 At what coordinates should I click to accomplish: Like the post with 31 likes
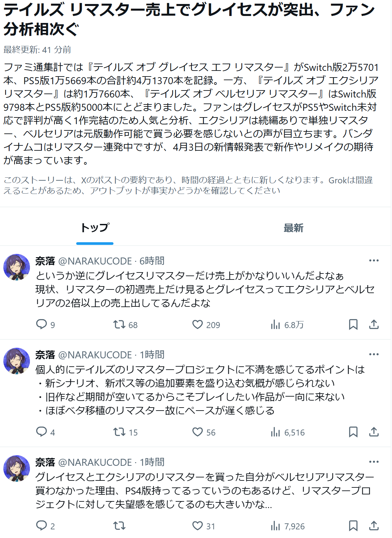tap(198, 526)
